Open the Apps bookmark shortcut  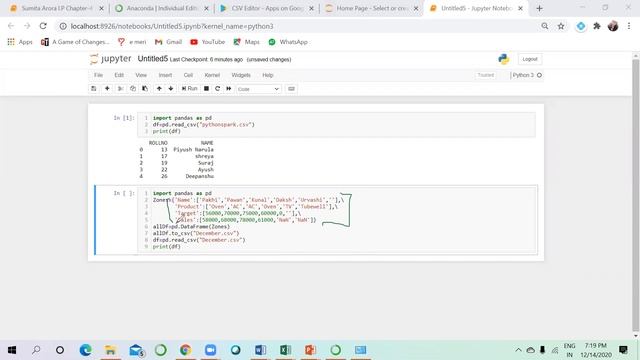pos(20,42)
